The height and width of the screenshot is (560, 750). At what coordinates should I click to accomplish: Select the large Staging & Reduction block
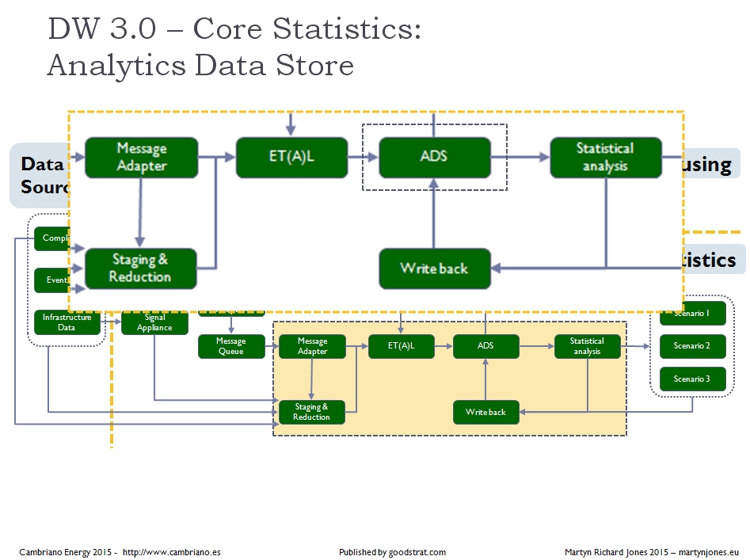click(141, 269)
